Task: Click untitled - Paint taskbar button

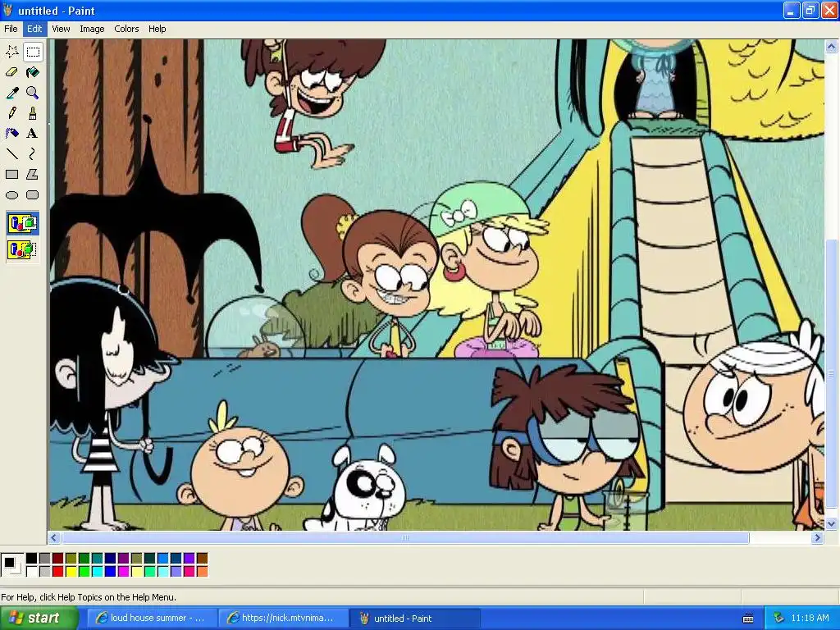Action: coord(415,619)
